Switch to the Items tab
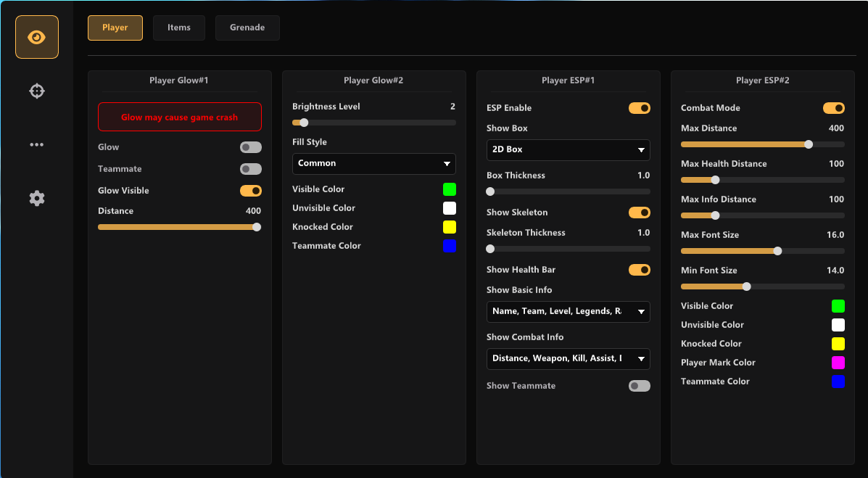Screen dimensions: 868x478 179,28
